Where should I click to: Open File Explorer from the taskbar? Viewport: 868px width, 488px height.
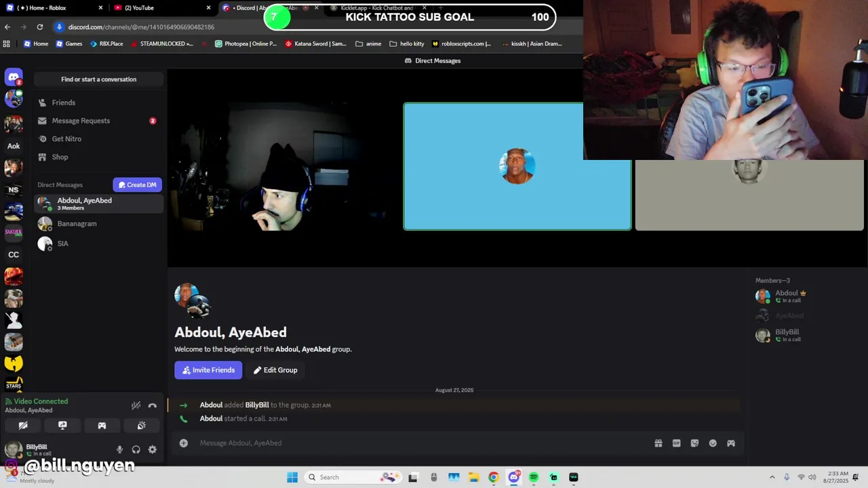point(473,477)
